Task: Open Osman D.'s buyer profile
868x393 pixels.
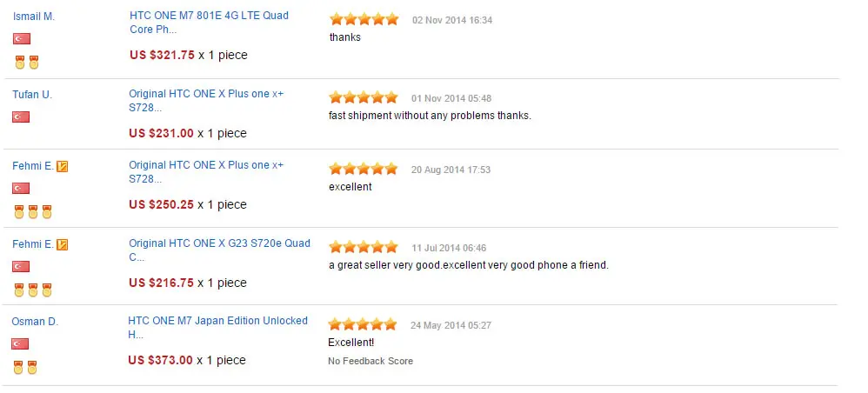Action: click(35, 322)
